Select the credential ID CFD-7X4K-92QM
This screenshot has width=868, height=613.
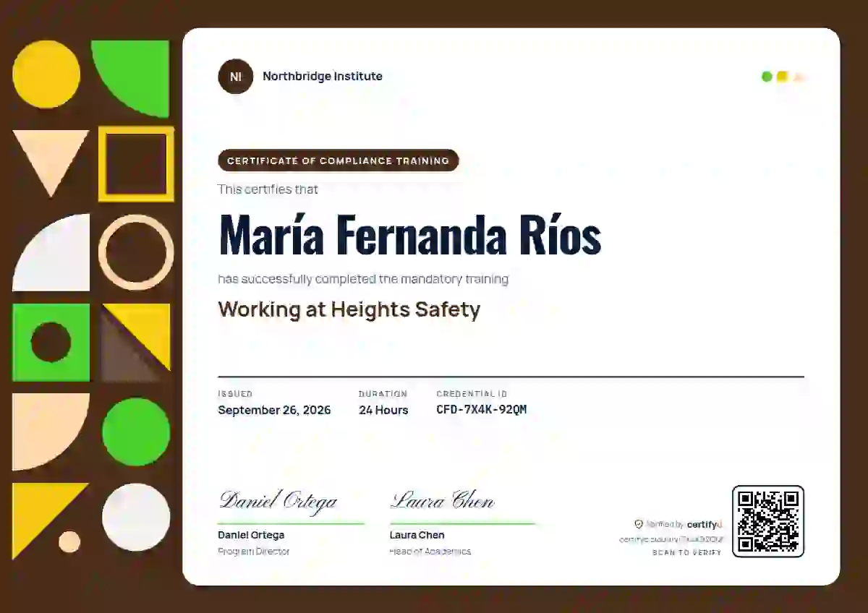point(482,409)
